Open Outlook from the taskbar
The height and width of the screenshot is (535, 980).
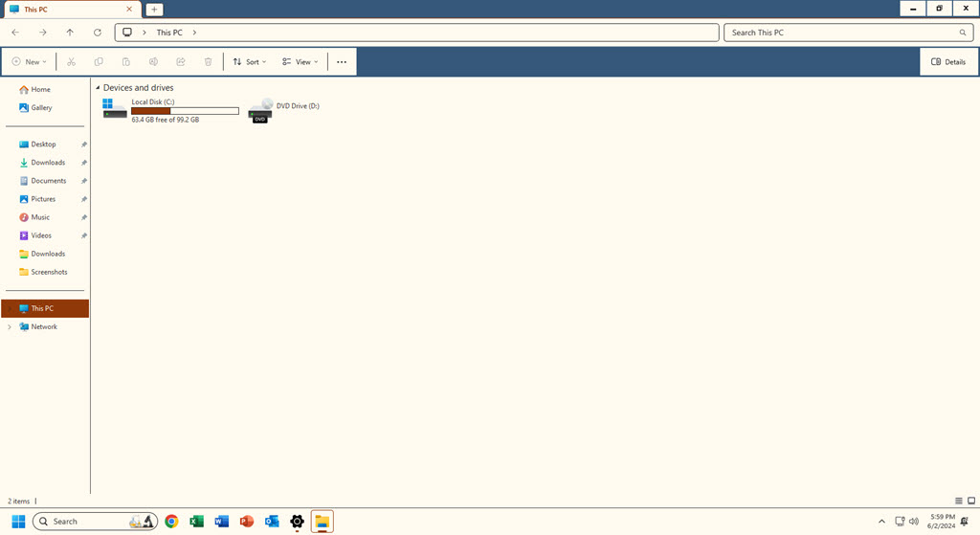(x=271, y=522)
